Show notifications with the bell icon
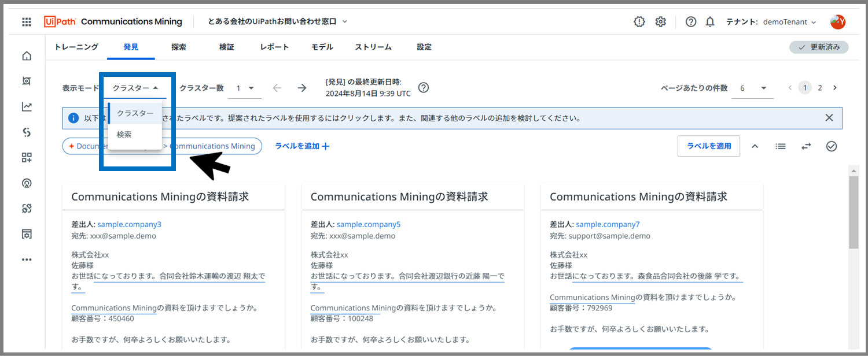The image size is (868, 356). (710, 22)
